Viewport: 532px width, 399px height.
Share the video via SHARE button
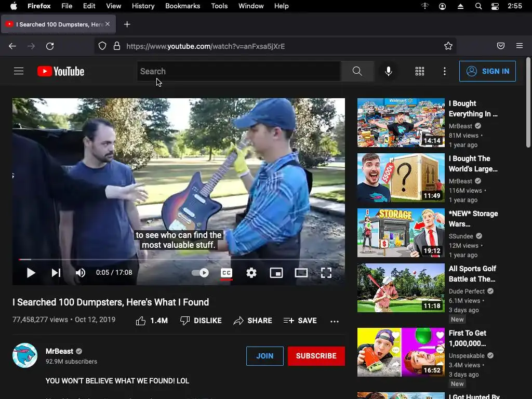tap(253, 321)
